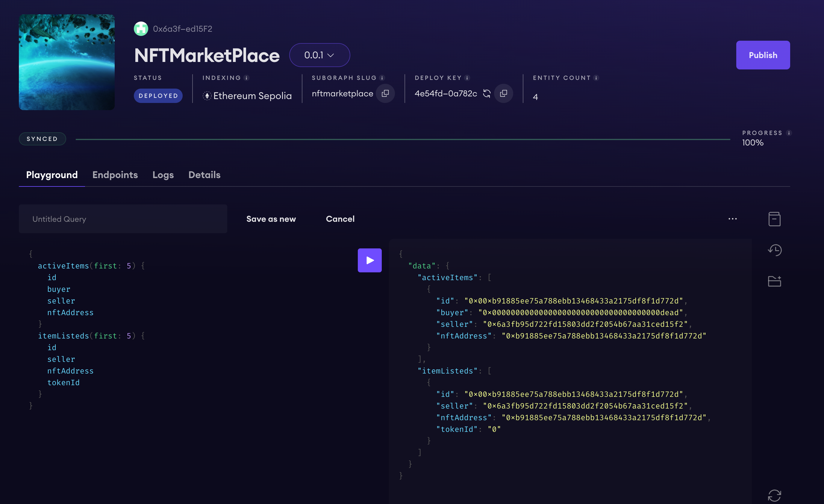
Task: Open the 0.0.1 version dropdown
Action: click(x=319, y=55)
